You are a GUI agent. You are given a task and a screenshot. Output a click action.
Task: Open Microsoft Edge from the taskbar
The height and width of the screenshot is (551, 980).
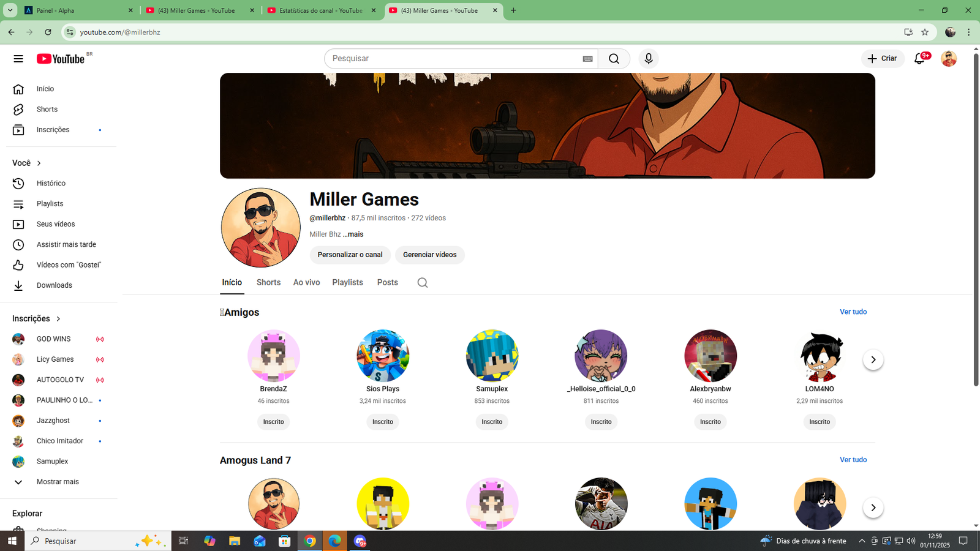point(334,541)
